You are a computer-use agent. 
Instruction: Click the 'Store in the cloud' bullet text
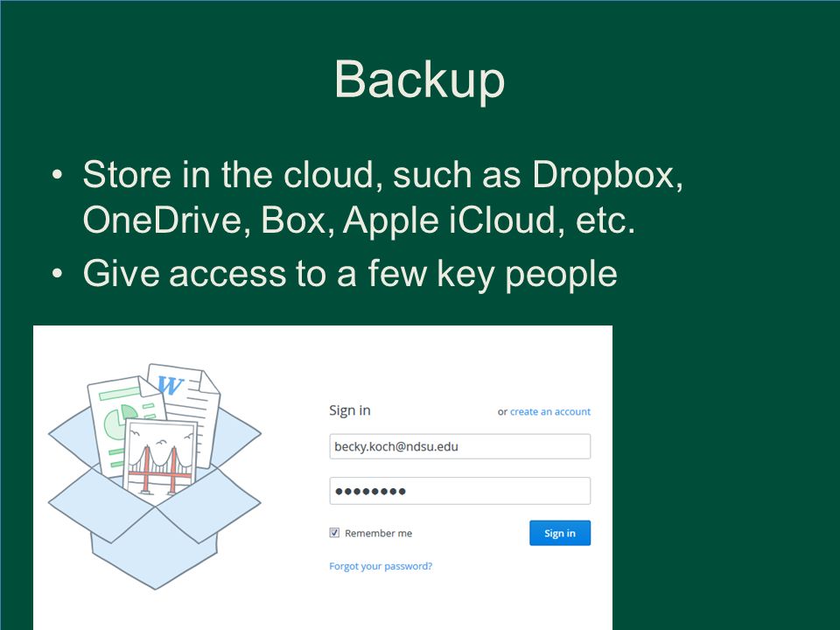383,197
